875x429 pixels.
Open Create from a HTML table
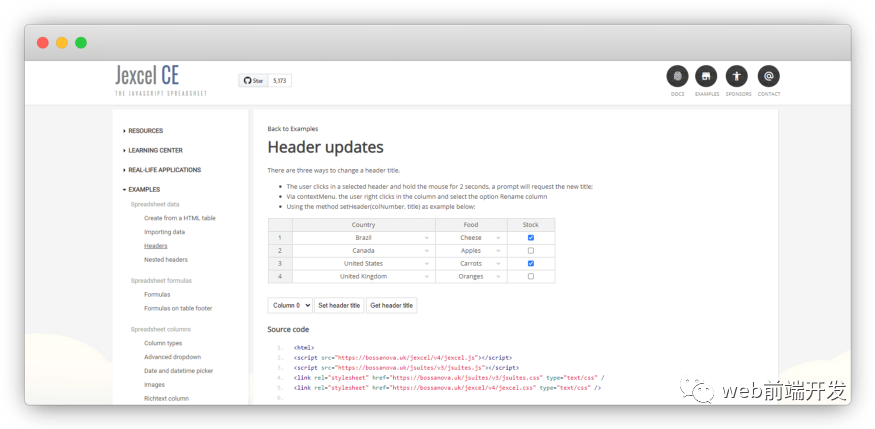click(180, 218)
